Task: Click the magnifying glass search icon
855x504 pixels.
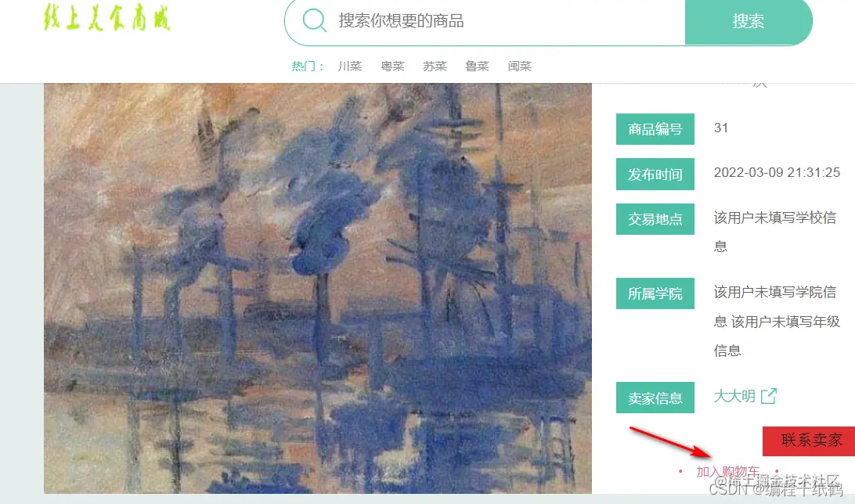Action: click(x=314, y=20)
